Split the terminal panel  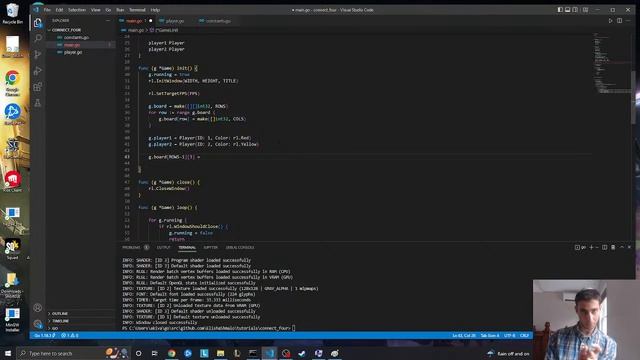[x=604, y=247]
